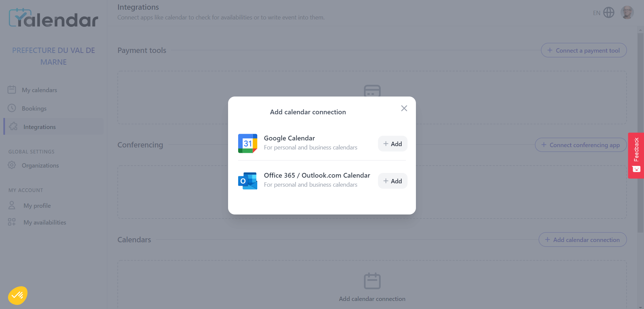Click the My availabilities grid icon
The height and width of the screenshot is (309, 644).
[12, 222]
